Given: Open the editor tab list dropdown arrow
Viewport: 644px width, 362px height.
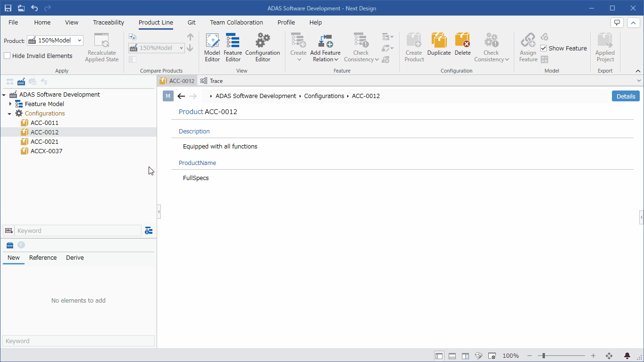Looking at the screenshot, I should 639,81.
